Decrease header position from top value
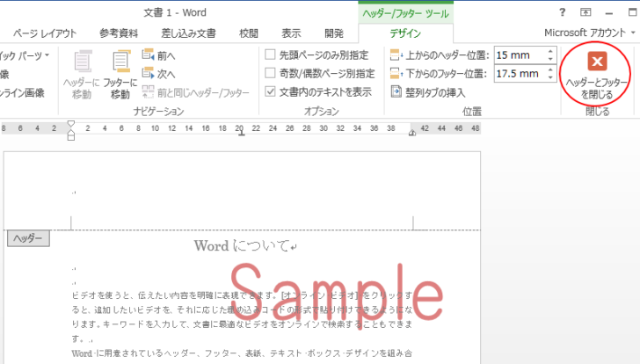This screenshot has width=640, height=364. 550,59
